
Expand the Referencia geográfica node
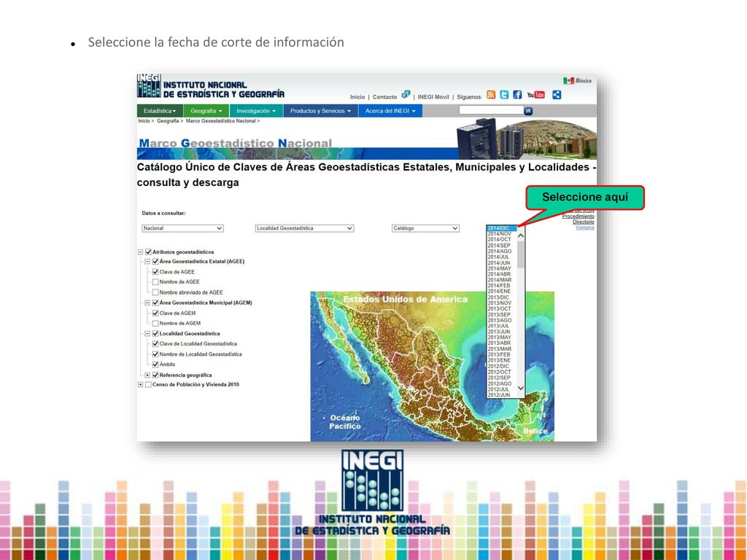tap(147, 376)
